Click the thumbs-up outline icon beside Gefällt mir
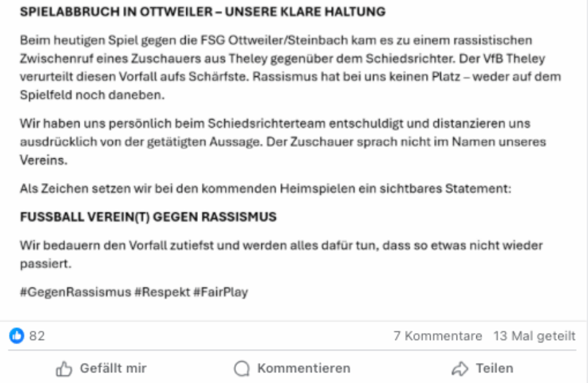Viewport: 588px width, 383px height. (64, 369)
